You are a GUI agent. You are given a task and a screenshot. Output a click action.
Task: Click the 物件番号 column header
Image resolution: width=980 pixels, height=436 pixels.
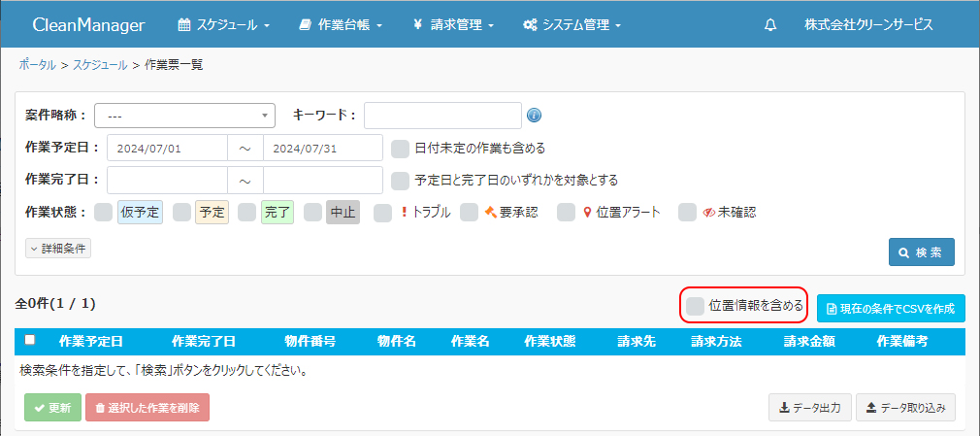click(x=310, y=342)
